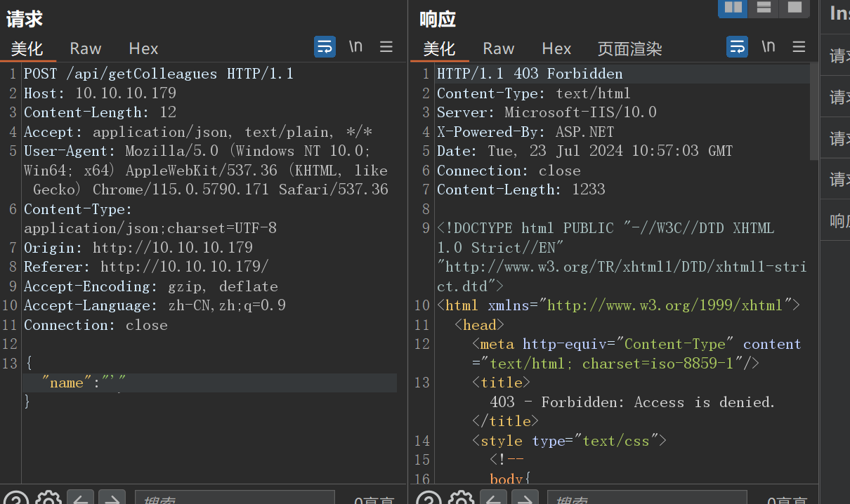The image size is (850, 504).
Task: Click the 'X-Powered-By: ASP.NET' header
Action: pos(525,132)
